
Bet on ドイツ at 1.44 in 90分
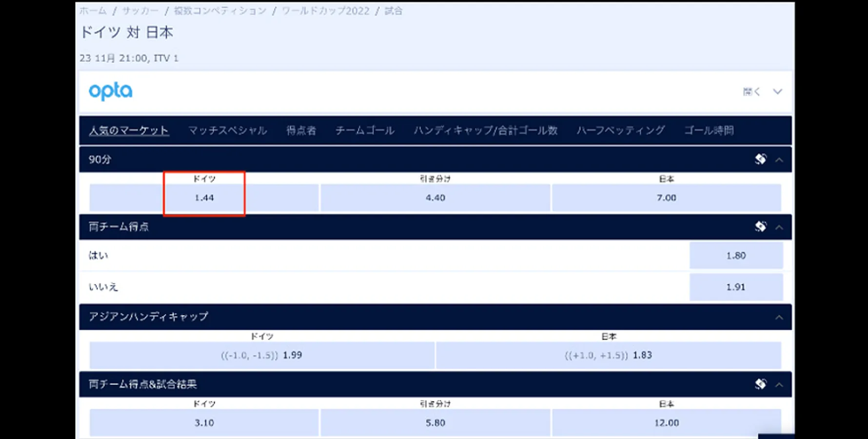coord(204,198)
